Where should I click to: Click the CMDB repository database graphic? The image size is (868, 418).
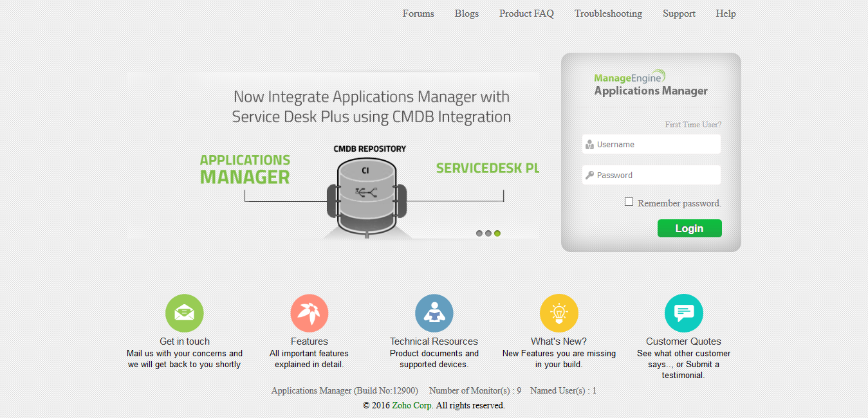tap(366, 198)
